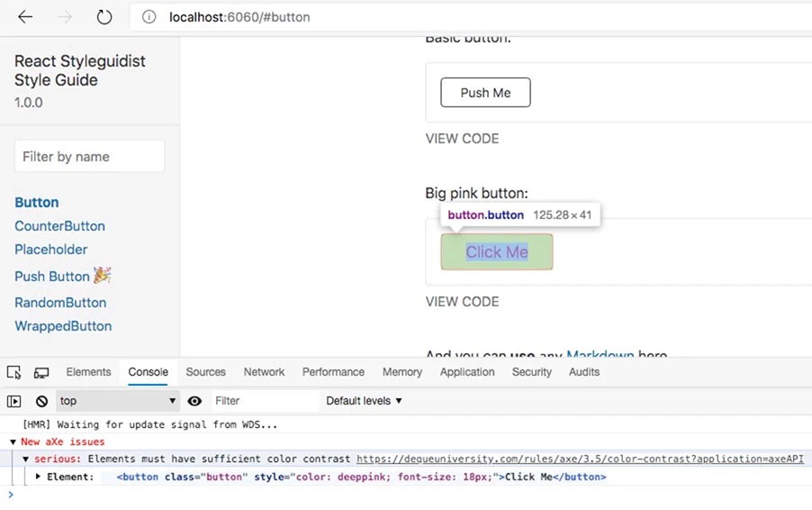Open the Security tab
Image resolution: width=812 pixels, height=510 pixels.
pos(532,371)
